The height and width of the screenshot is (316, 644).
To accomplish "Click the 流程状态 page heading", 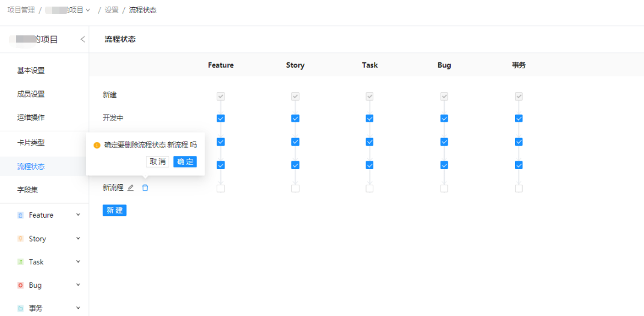I will point(121,39).
